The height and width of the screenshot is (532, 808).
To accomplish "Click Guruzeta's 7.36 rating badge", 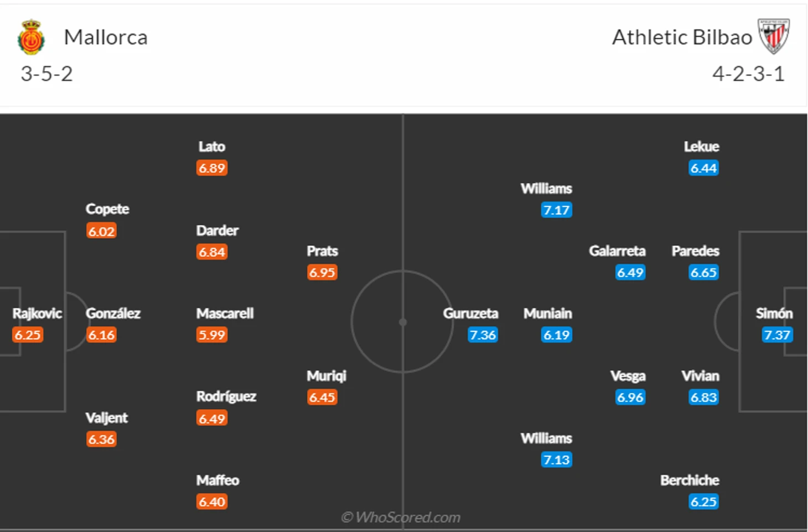I will click(x=483, y=335).
